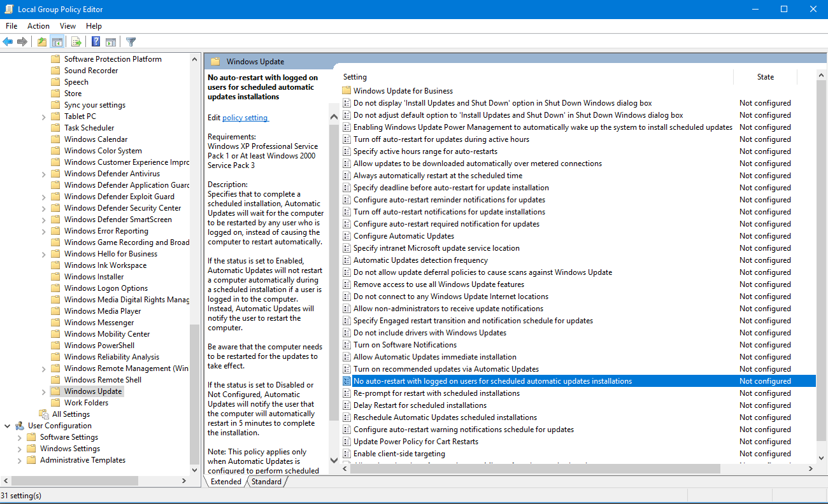
Task: Open the File menu
Action: coord(11,26)
